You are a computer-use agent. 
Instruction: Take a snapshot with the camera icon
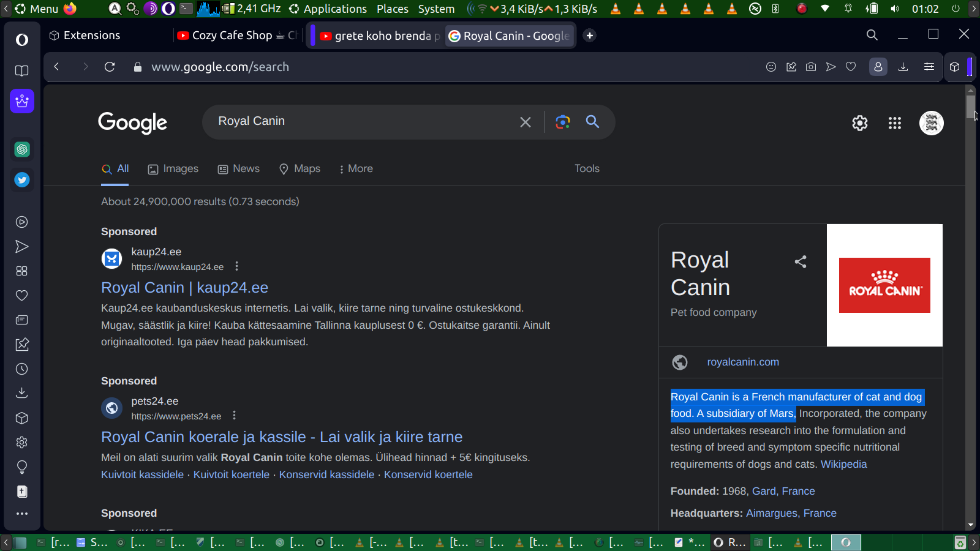(810, 67)
